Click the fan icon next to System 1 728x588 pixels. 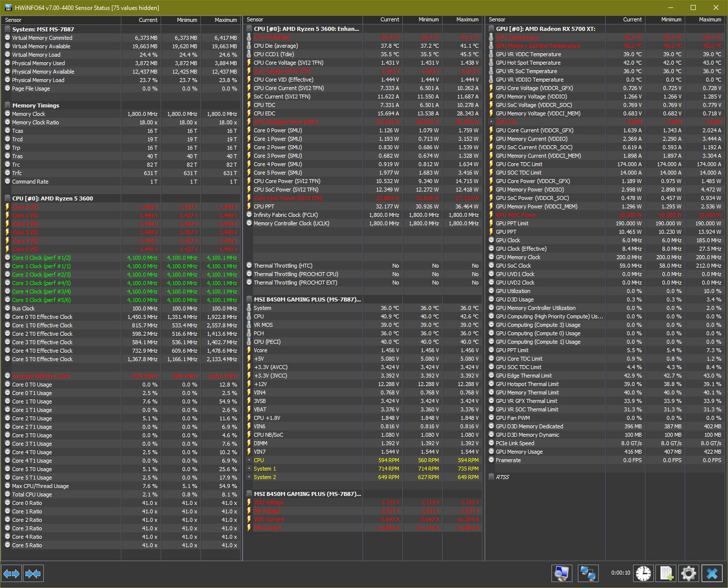pos(249,469)
